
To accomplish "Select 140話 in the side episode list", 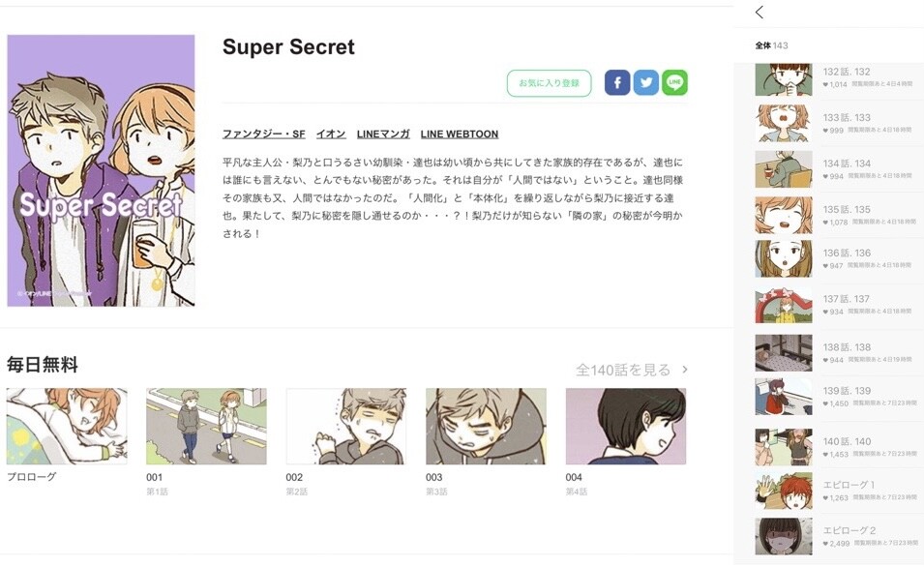I will point(838,447).
